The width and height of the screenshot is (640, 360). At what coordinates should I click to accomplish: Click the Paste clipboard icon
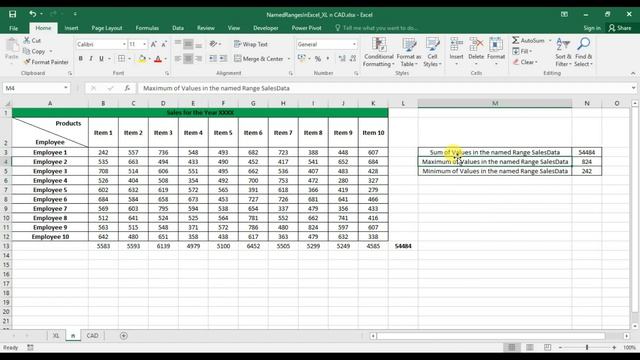12,45
